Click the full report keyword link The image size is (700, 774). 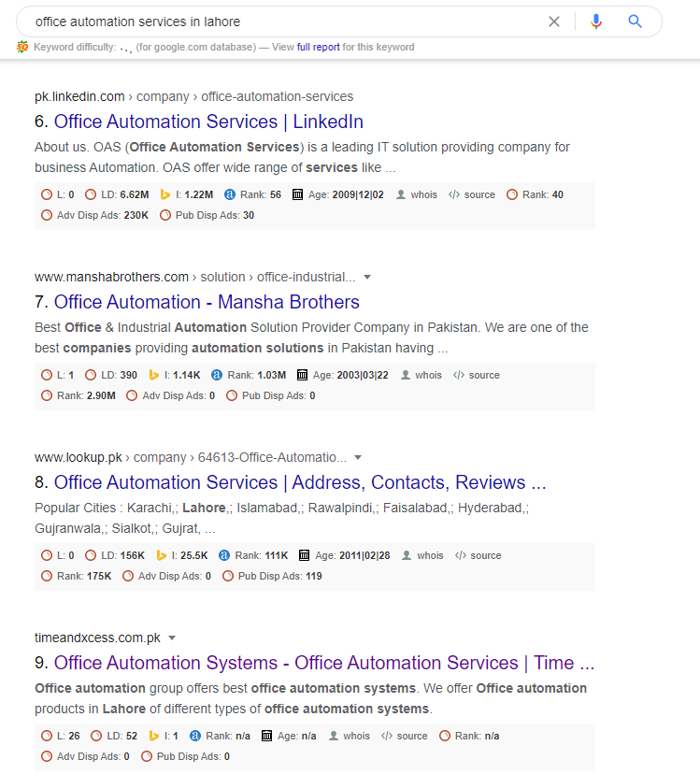[x=318, y=47]
